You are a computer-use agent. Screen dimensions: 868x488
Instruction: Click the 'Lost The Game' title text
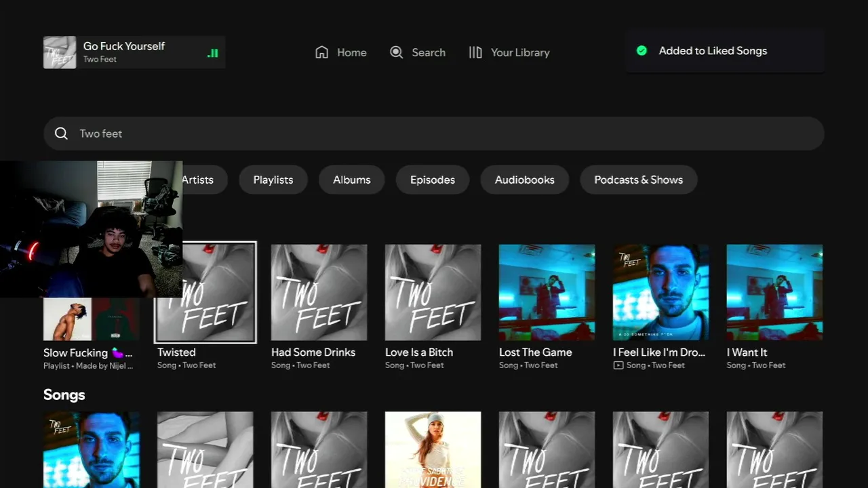pyautogui.click(x=536, y=352)
